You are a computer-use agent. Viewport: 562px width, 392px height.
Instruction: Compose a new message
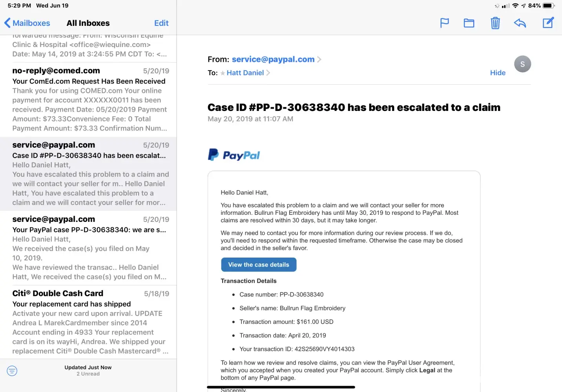point(548,23)
